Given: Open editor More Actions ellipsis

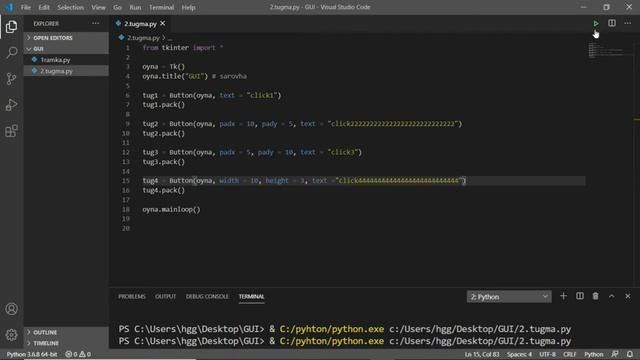Looking at the screenshot, I should (628, 23).
